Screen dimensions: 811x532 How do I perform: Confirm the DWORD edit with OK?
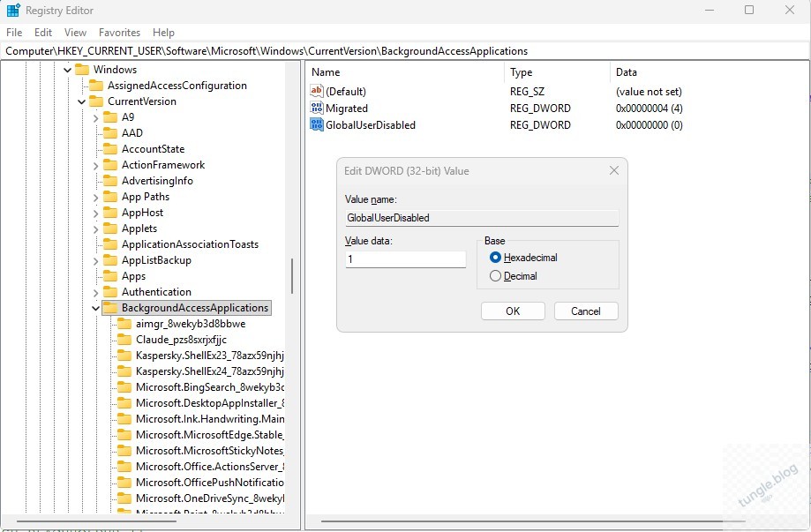(513, 311)
